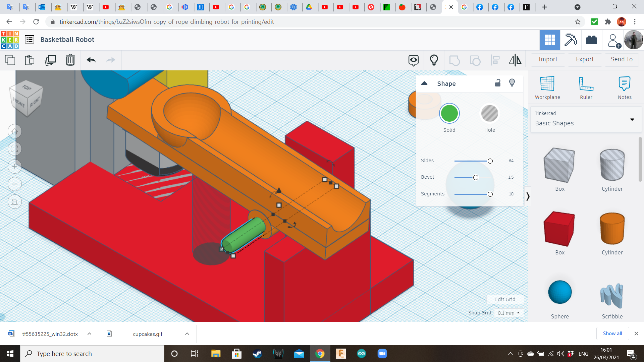
Task: Collapse the Shape inspector panel
Action: tap(424, 83)
